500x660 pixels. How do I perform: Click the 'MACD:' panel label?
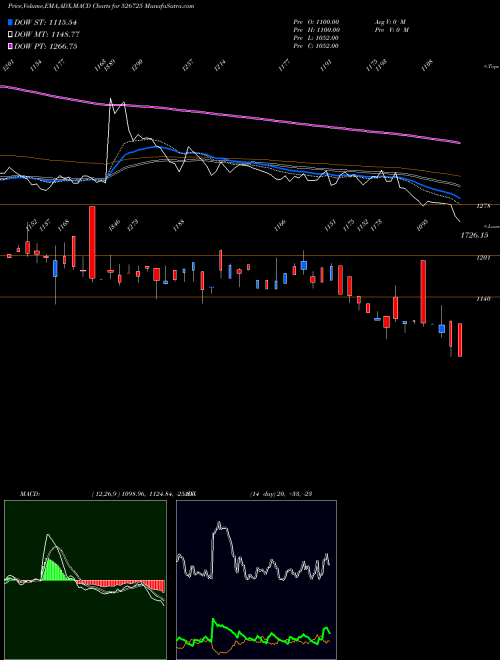pos(29,494)
